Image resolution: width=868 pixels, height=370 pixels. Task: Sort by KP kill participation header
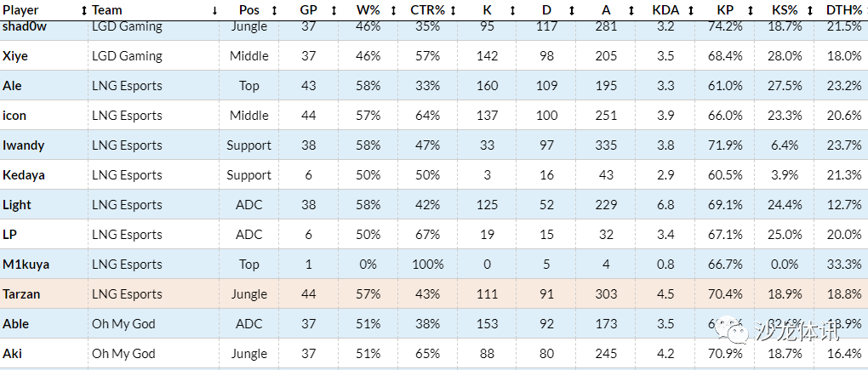click(x=724, y=10)
